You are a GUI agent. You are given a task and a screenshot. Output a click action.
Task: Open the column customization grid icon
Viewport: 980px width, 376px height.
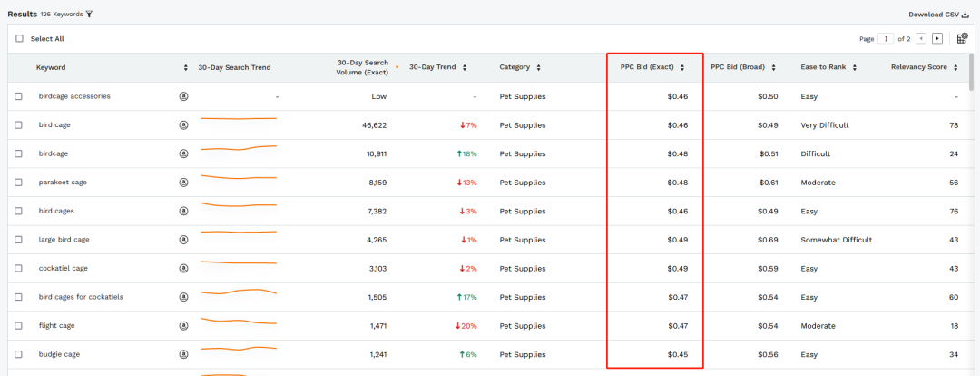point(963,38)
